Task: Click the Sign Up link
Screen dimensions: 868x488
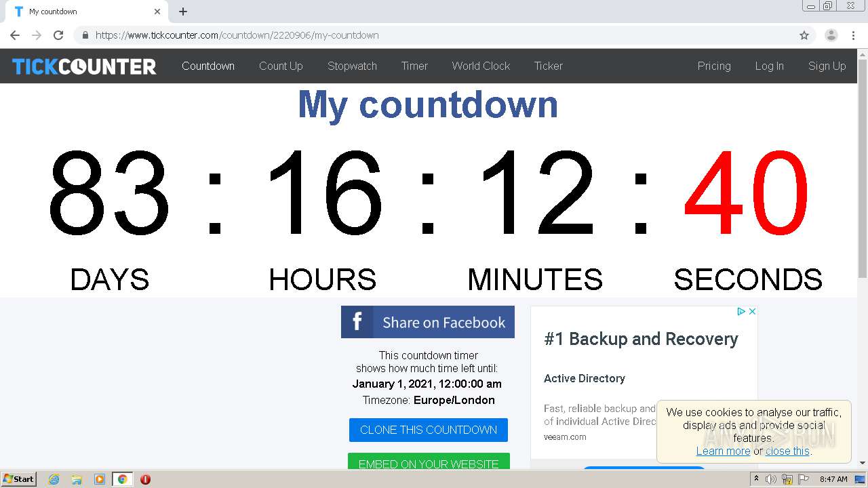Action: tap(827, 66)
